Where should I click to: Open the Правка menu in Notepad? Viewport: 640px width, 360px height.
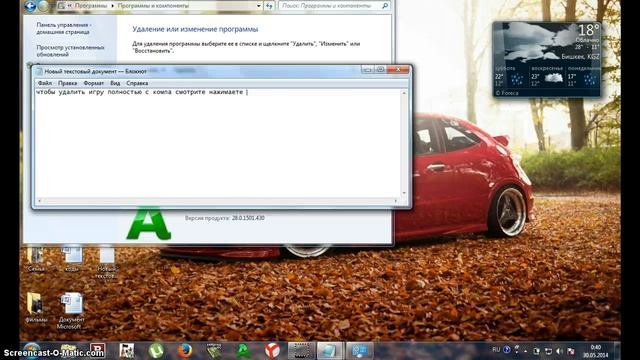pyautogui.click(x=67, y=83)
